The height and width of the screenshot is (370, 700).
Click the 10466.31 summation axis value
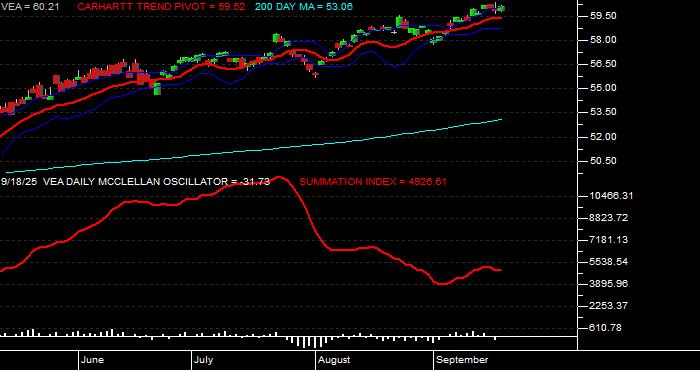[x=611, y=196]
